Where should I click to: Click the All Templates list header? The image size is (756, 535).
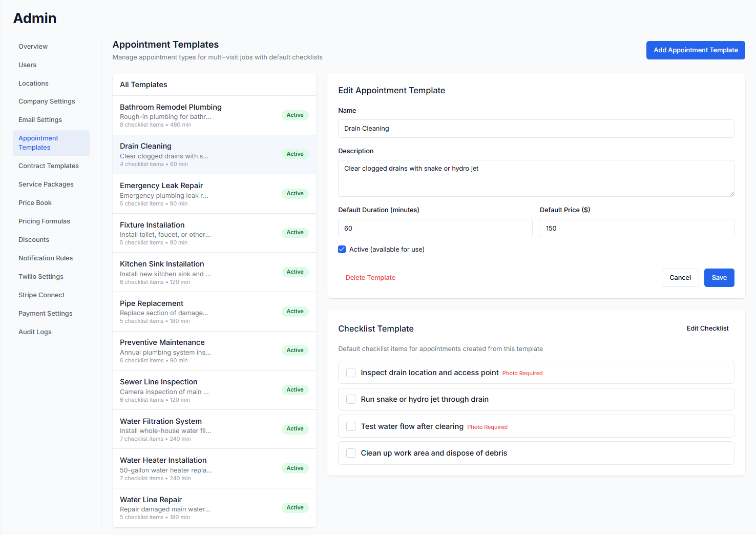pyautogui.click(x=214, y=85)
